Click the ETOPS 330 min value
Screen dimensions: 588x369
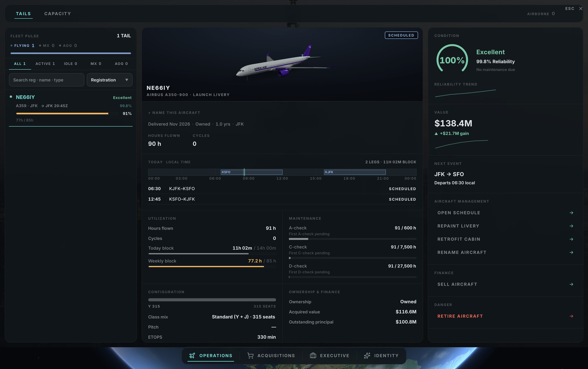click(x=266, y=337)
